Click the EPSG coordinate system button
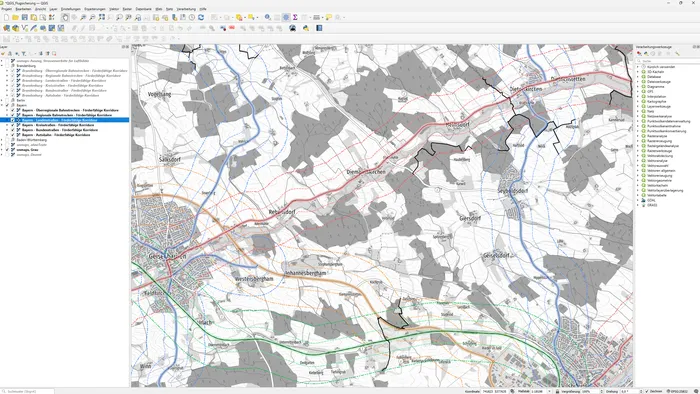Screen dimensions: 700x394 point(677,391)
